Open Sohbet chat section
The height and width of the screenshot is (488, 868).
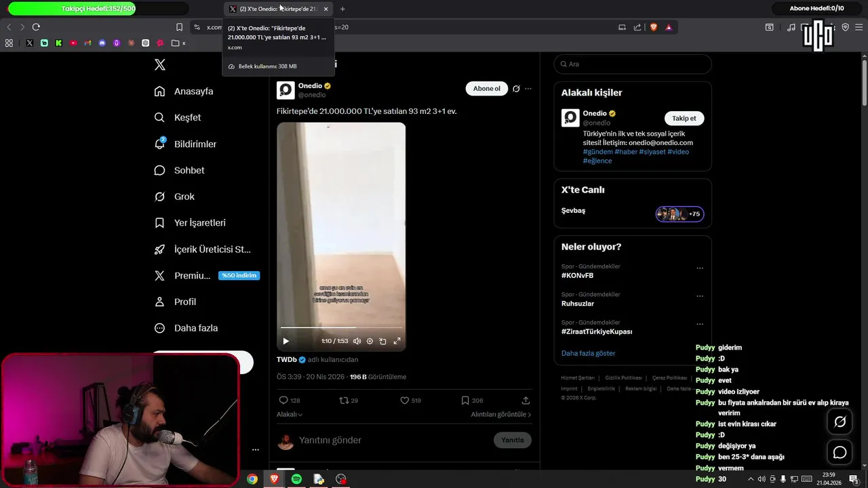coord(179,170)
